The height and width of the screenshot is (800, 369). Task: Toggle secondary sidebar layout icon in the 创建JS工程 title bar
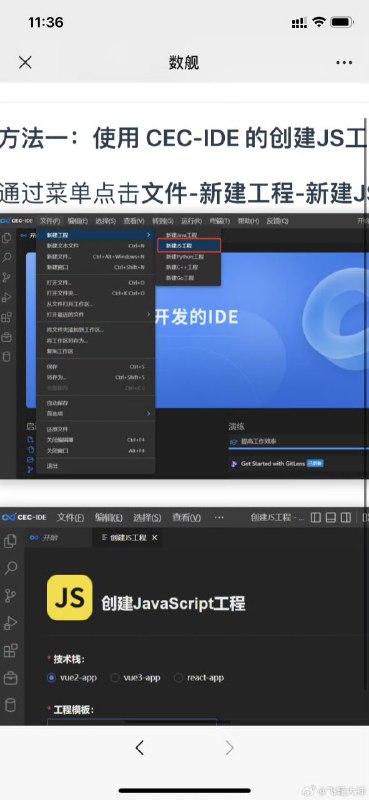(x=346, y=517)
